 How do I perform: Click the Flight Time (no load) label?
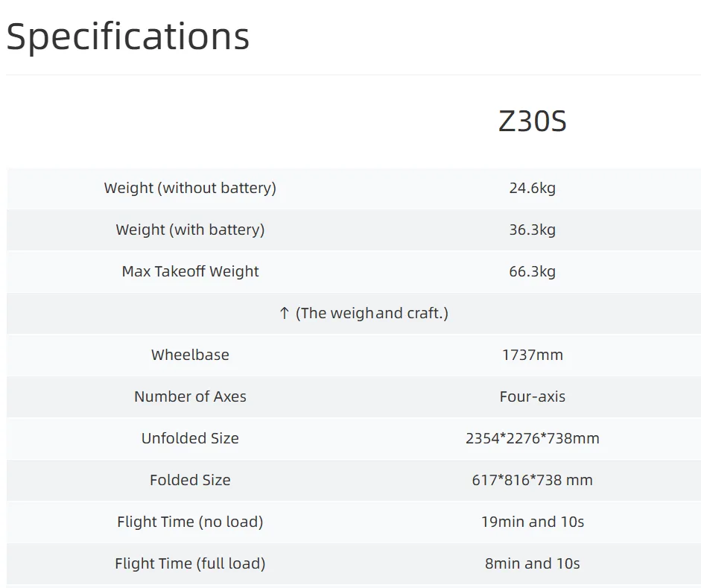pyautogui.click(x=190, y=522)
